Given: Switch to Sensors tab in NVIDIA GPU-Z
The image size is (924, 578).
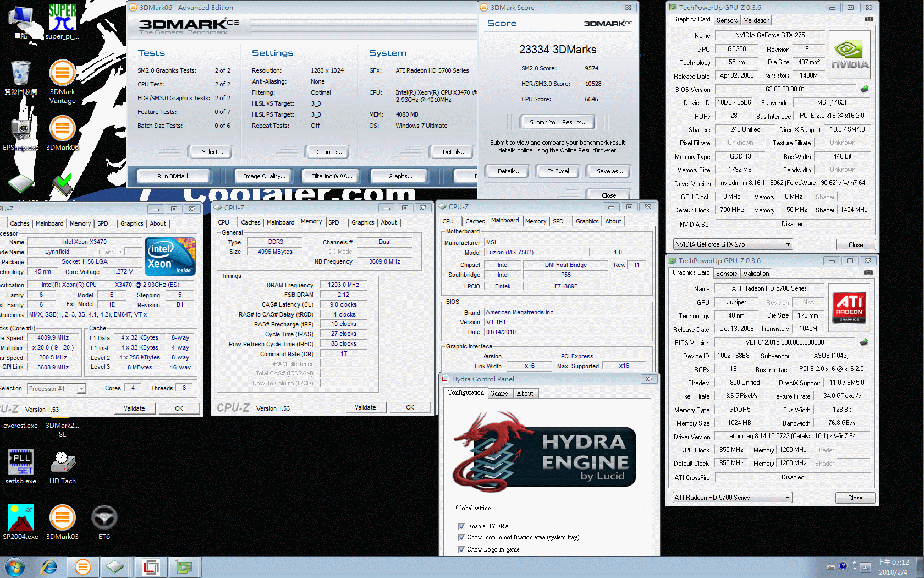Looking at the screenshot, I should coord(727,20).
